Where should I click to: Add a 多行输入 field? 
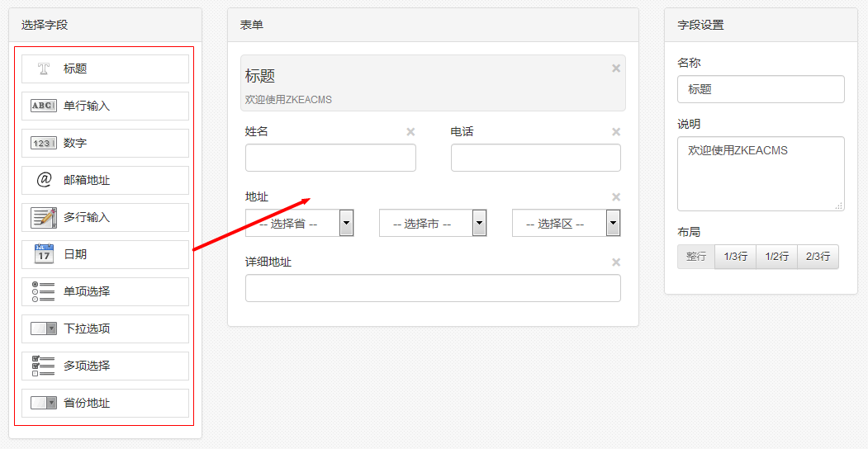point(105,217)
